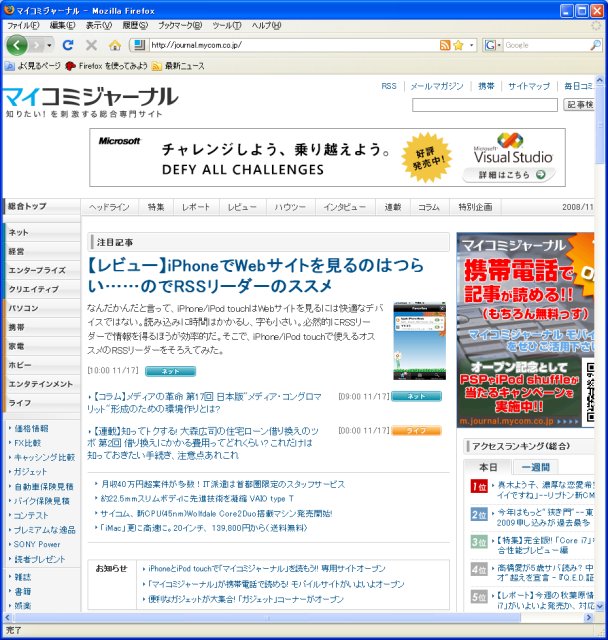This screenshot has width=608, height=640.
Task: Click the horizontal scrollbar thumb
Action: [268, 618]
